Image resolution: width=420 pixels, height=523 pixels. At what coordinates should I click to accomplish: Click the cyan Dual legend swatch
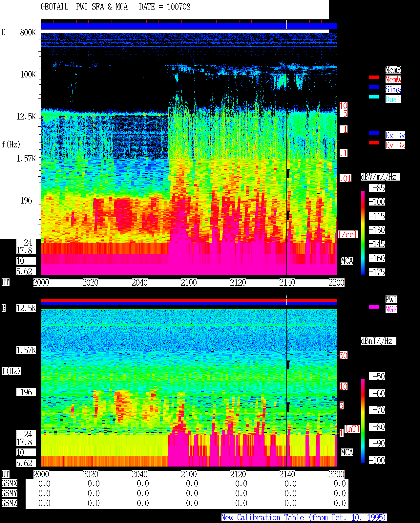tap(374, 97)
